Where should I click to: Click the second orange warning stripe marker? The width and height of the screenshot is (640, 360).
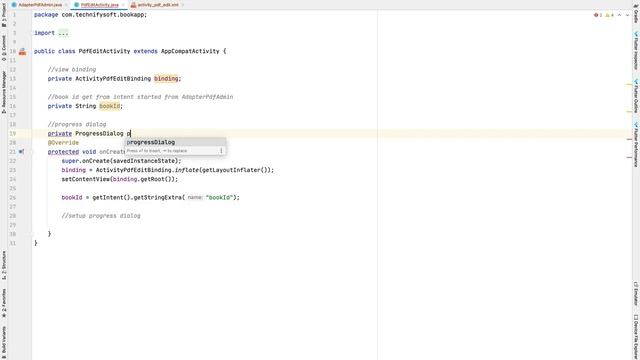629,111
